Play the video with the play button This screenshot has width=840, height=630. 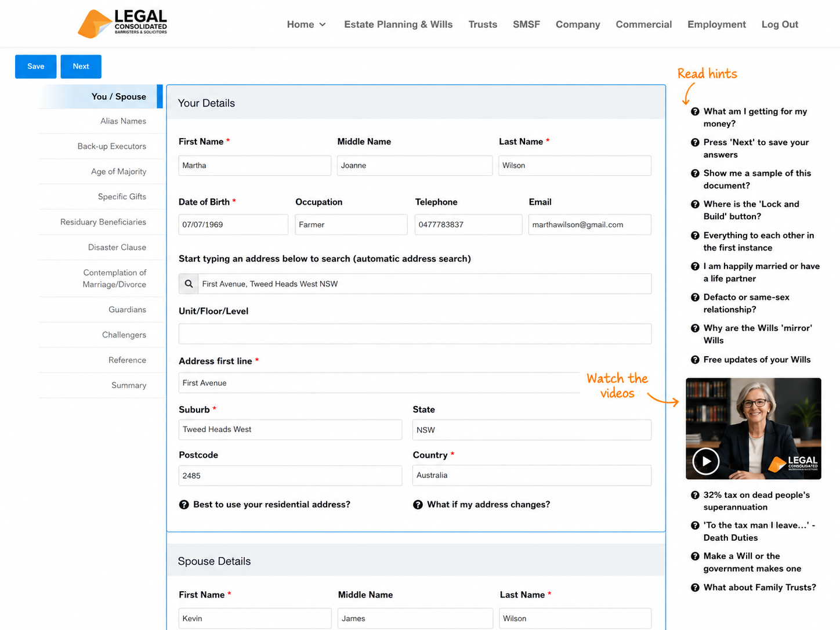706,462
